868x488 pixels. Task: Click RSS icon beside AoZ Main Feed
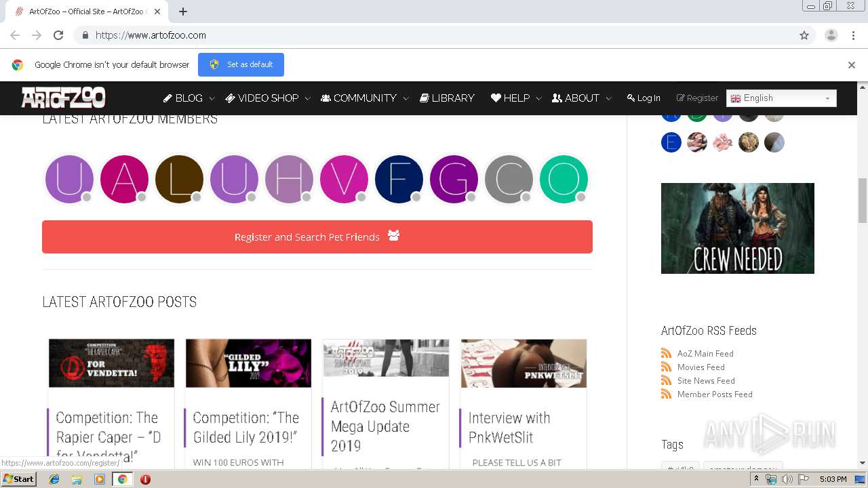[x=666, y=353]
